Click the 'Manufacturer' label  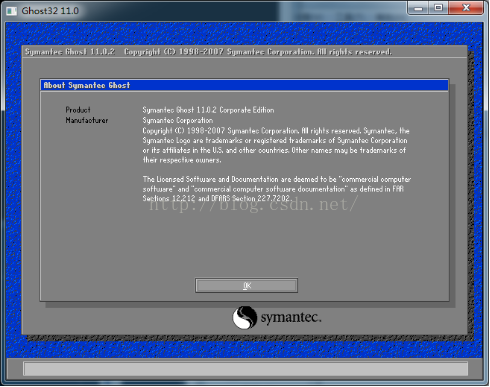(87, 120)
